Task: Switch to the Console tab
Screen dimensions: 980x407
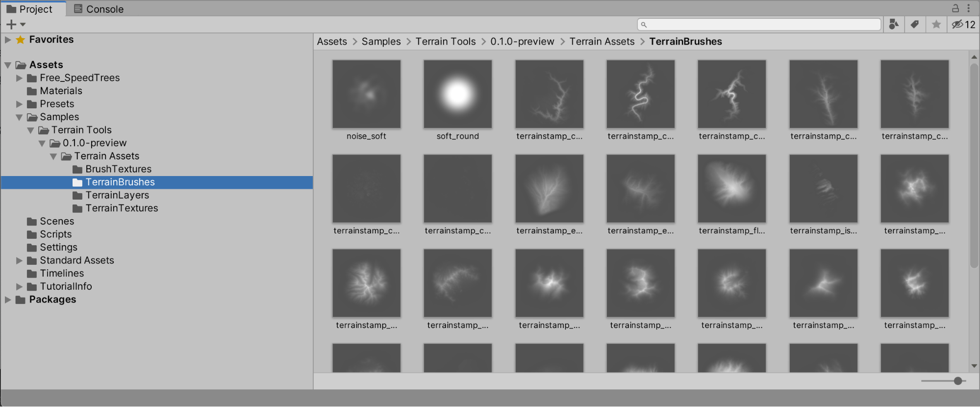Action: (x=99, y=9)
